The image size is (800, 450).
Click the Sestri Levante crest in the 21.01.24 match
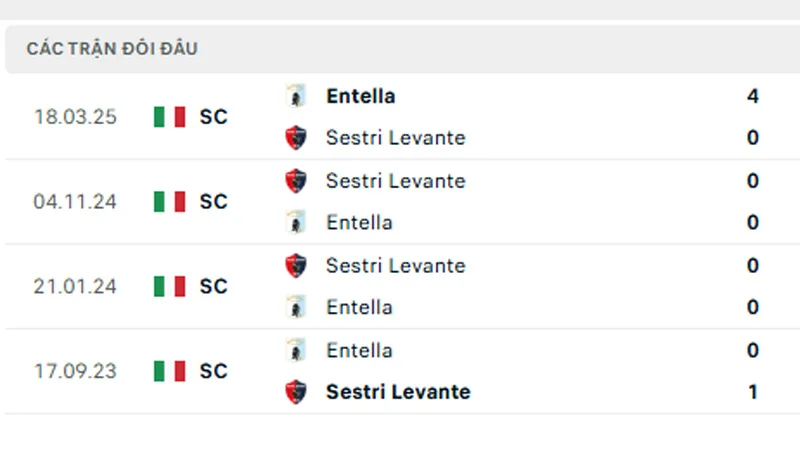[x=296, y=266]
